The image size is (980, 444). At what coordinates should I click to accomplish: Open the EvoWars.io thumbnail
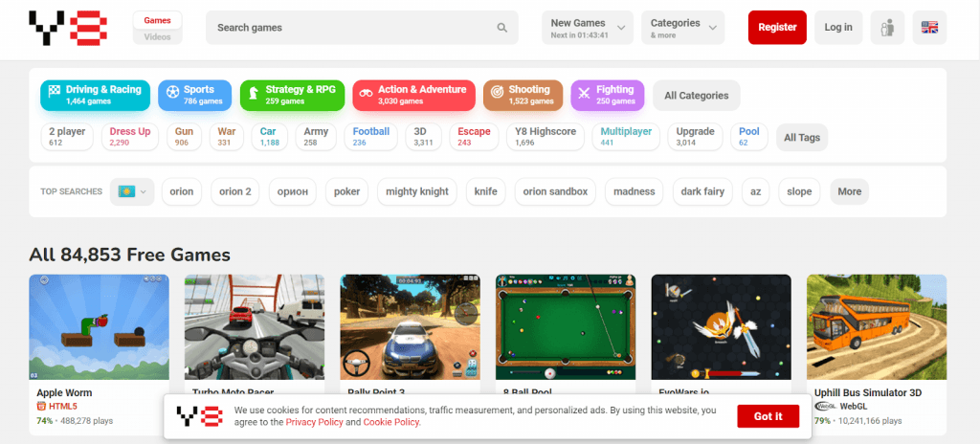point(722,327)
